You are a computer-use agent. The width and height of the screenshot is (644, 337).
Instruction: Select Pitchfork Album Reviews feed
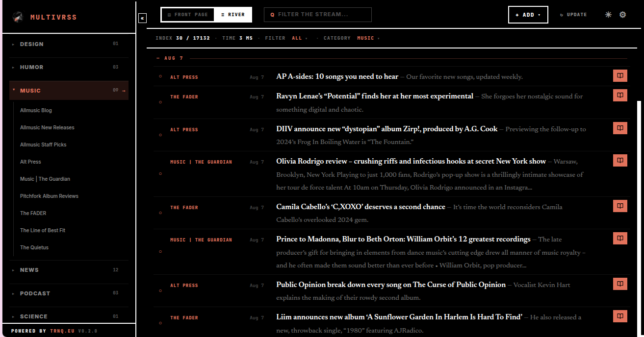(x=49, y=196)
